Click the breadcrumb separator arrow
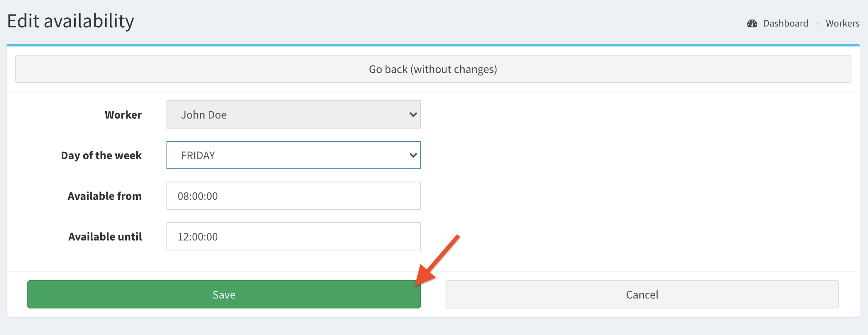 click(x=817, y=24)
